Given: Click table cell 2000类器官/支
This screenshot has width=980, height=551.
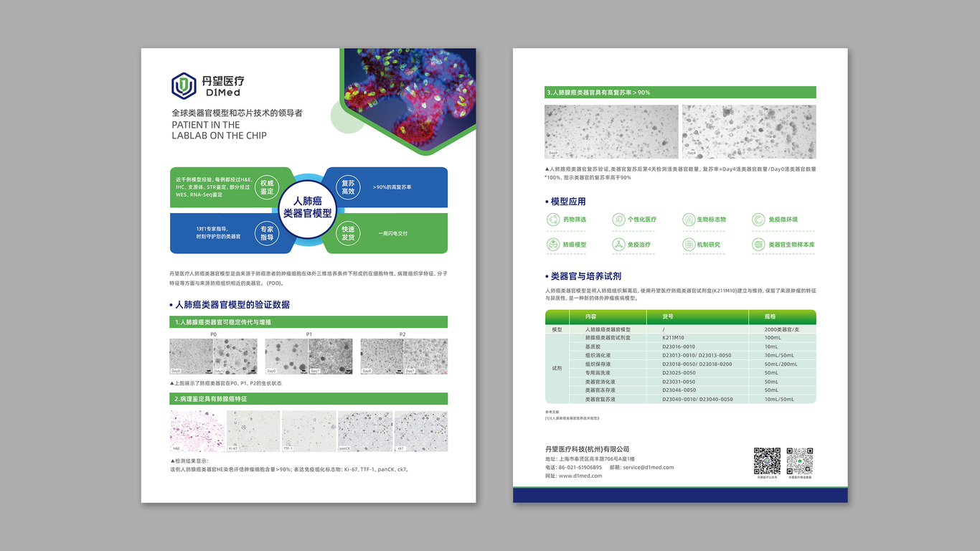Looking at the screenshot, I should point(782,329).
